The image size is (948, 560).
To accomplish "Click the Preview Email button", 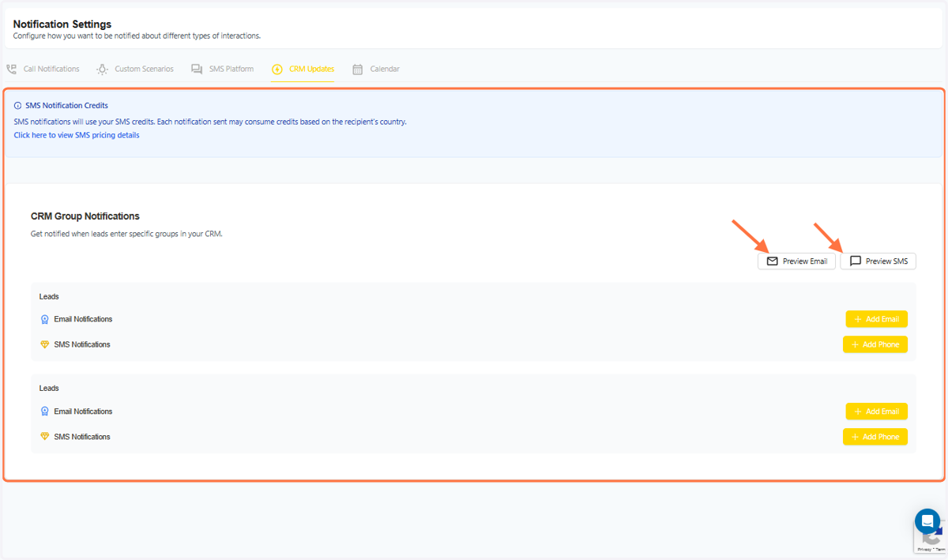I will (796, 261).
